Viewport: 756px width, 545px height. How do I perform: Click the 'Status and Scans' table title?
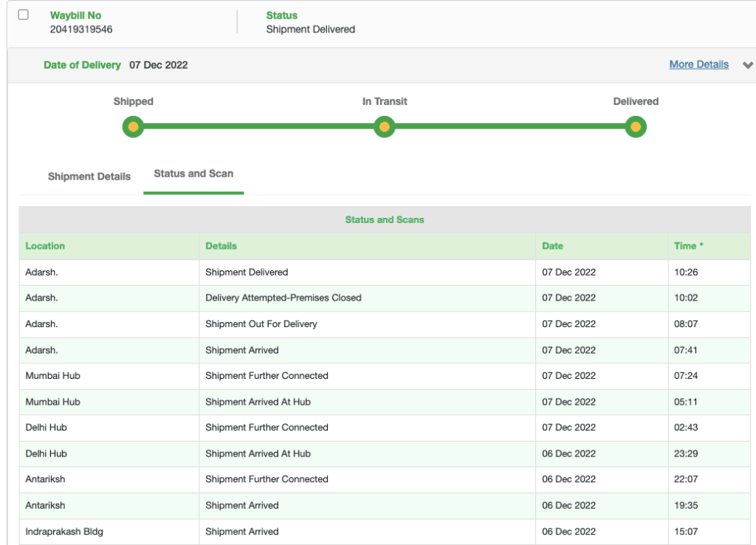click(x=384, y=219)
